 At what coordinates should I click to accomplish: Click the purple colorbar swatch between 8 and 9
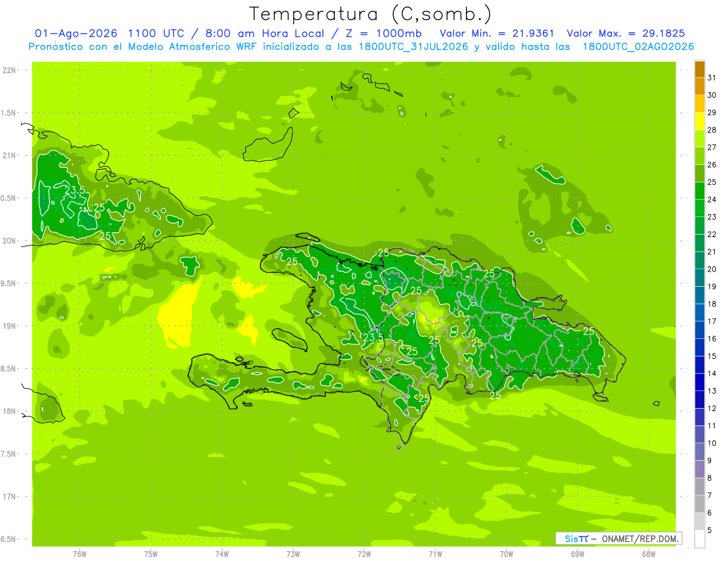(x=699, y=469)
